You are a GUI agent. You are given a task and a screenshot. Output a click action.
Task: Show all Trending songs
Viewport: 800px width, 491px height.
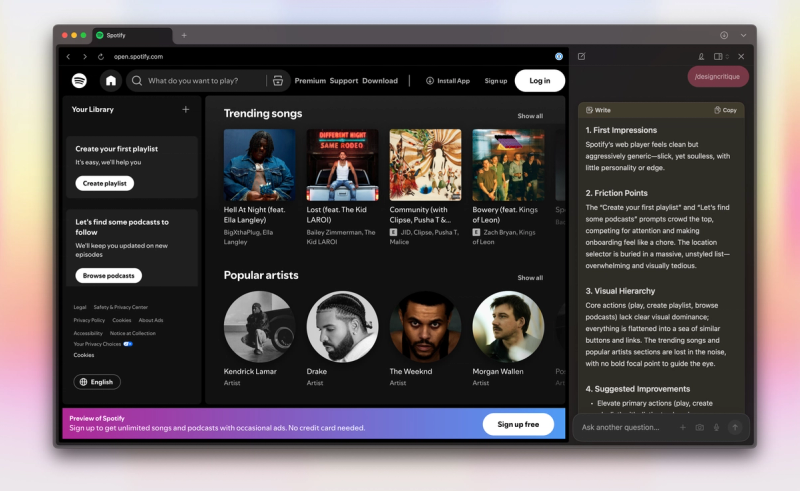coord(530,116)
